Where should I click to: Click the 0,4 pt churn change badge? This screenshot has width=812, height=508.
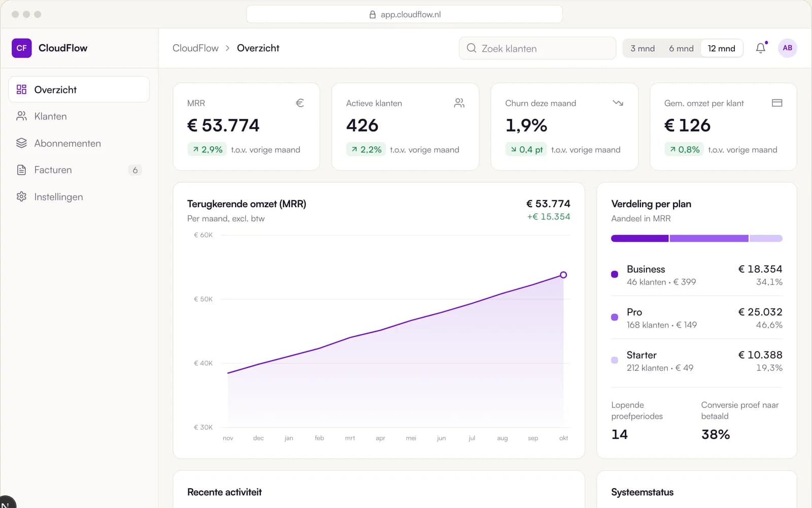click(x=526, y=149)
